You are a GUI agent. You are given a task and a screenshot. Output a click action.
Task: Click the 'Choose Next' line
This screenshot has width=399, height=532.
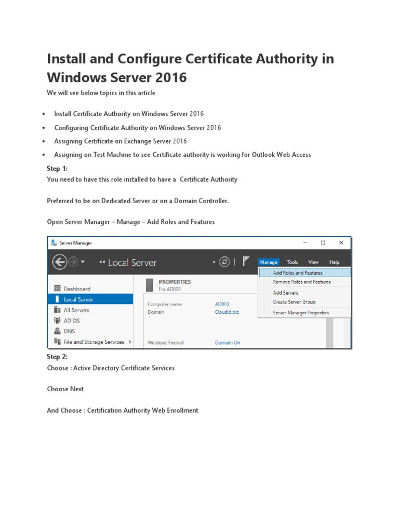point(65,389)
